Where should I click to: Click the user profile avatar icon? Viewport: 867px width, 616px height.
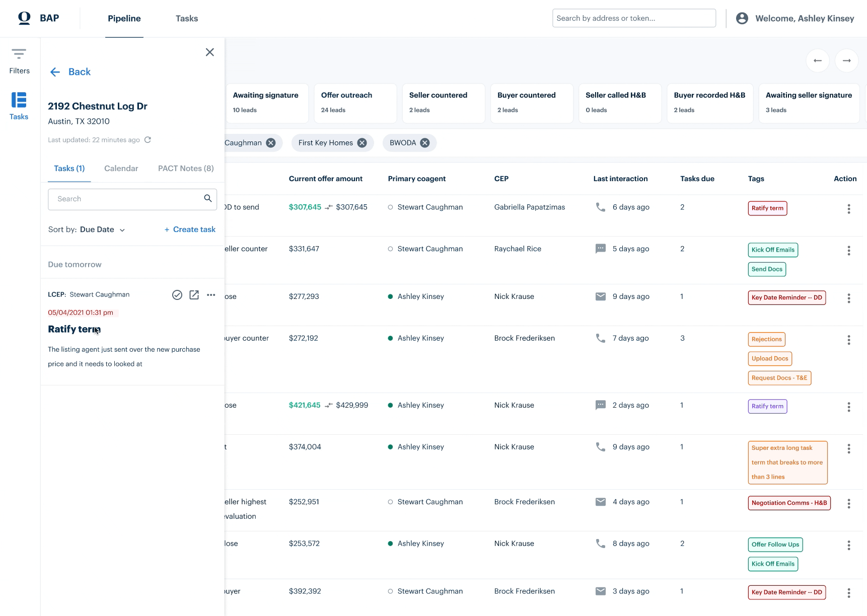[742, 18]
